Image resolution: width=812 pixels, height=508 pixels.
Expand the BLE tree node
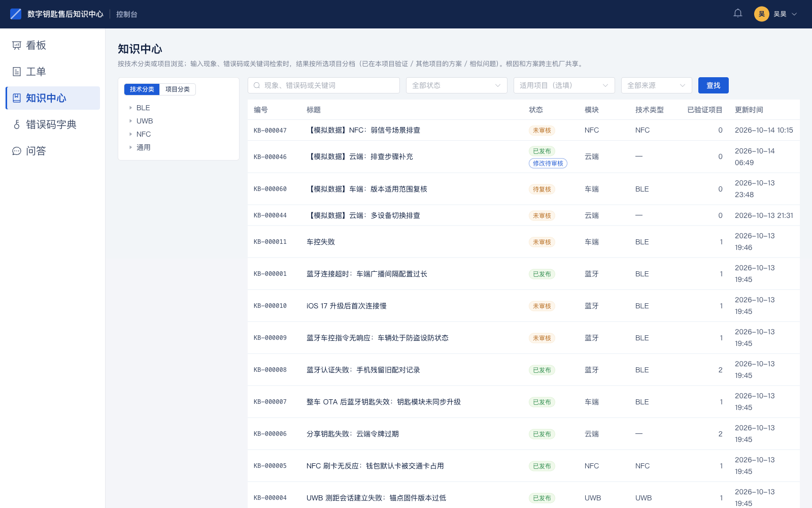(130, 108)
